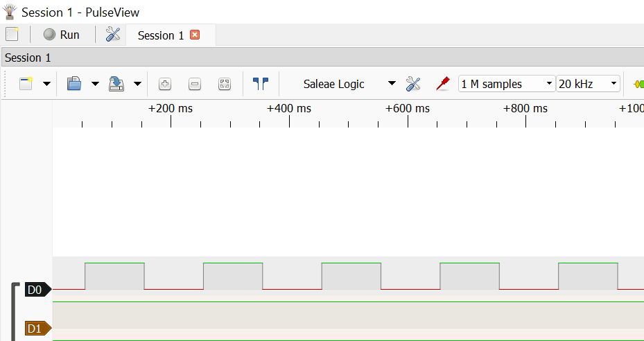Click the New Session icon in top bar
The width and height of the screenshot is (644, 341).
tap(12, 35)
